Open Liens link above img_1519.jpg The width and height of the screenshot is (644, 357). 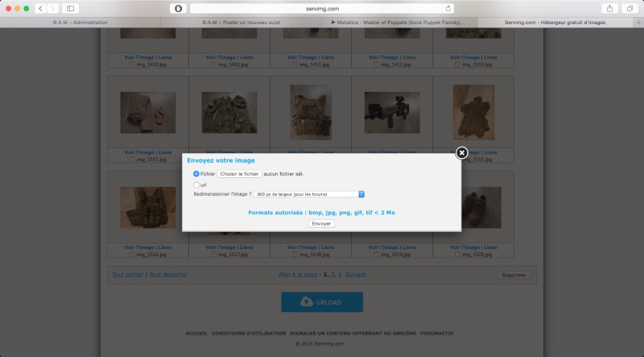coord(409,247)
